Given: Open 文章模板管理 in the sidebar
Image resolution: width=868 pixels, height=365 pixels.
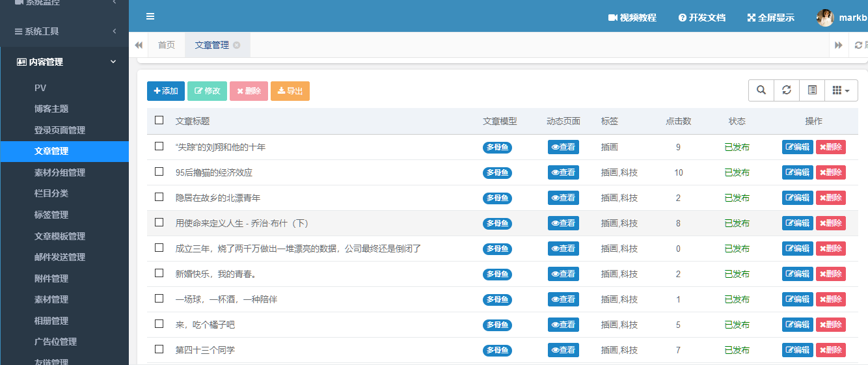Looking at the screenshot, I should click(x=64, y=236).
